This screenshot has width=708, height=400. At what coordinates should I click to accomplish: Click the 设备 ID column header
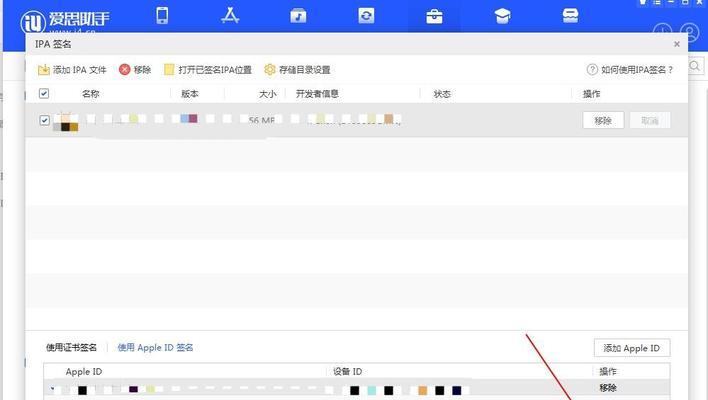click(x=347, y=371)
